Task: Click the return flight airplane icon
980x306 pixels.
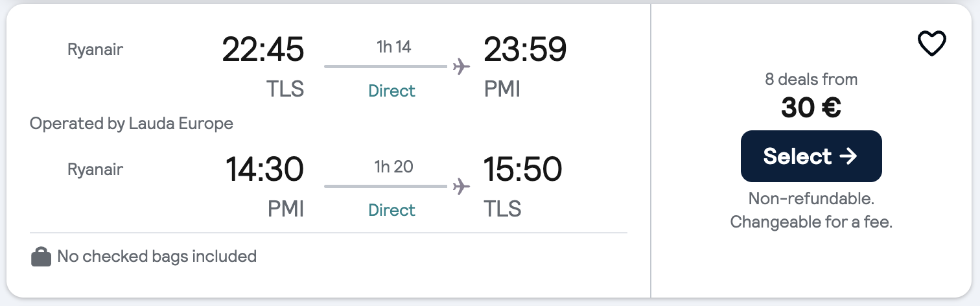Action: pos(461,187)
